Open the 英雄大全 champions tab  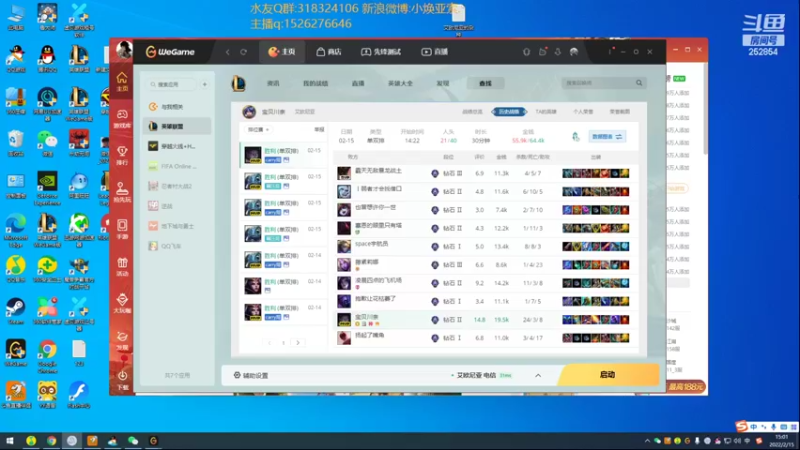tap(400, 83)
